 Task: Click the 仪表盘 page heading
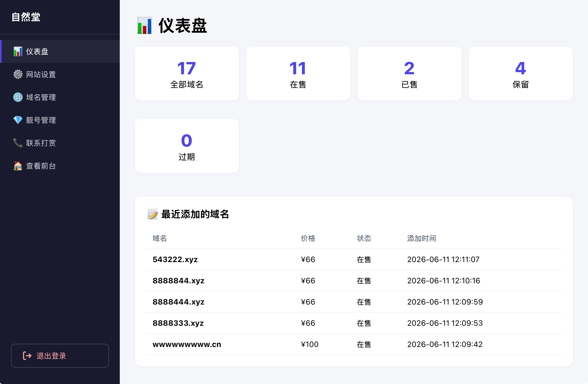183,26
